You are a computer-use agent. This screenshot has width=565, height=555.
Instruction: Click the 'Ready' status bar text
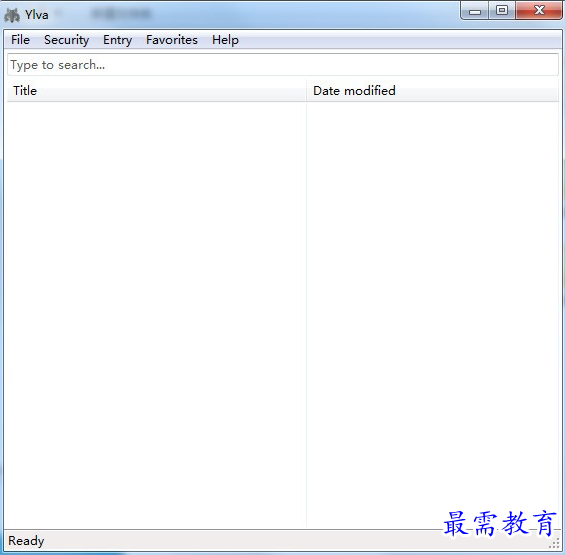tap(26, 541)
